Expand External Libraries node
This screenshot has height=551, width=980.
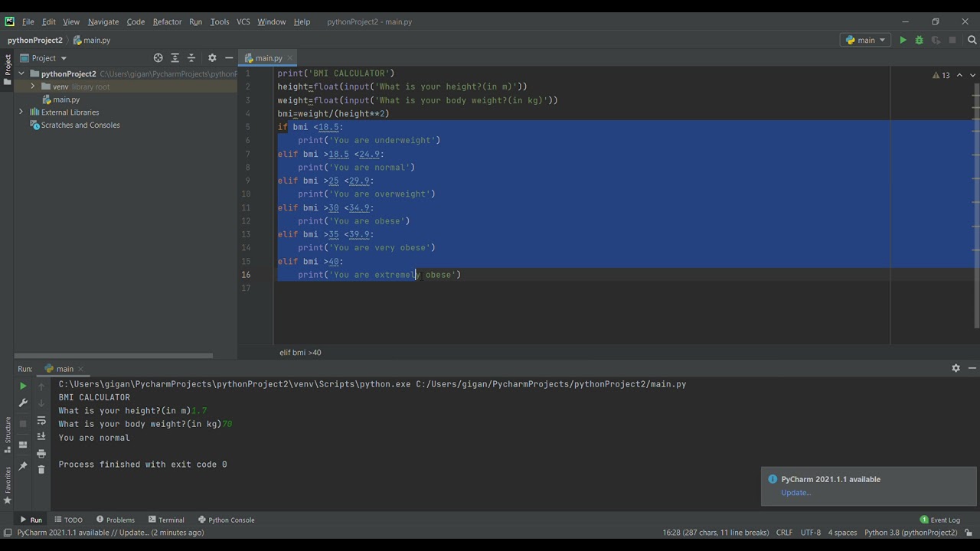21,112
